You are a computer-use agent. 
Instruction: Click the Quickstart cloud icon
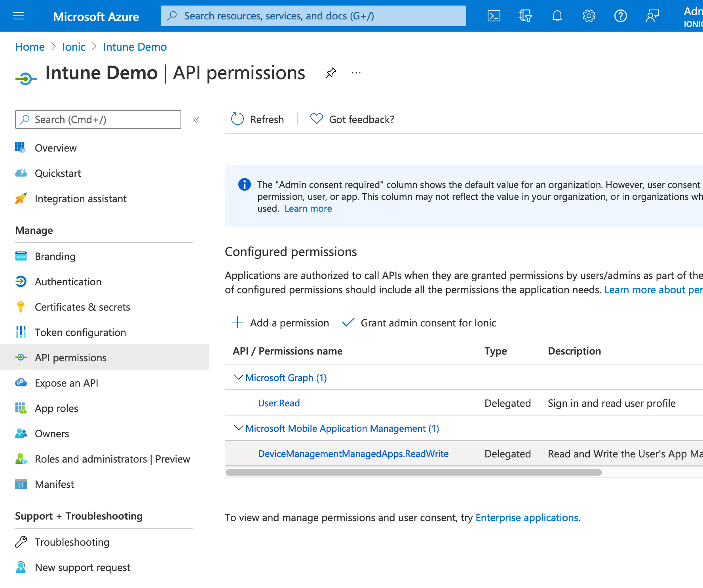click(21, 173)
